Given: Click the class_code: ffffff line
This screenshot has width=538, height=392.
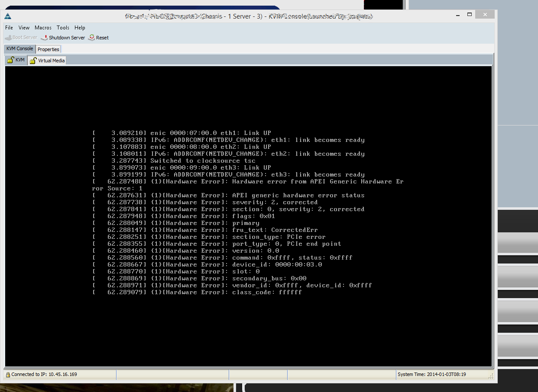Looking at the screenshot, I should coord(197,292).
